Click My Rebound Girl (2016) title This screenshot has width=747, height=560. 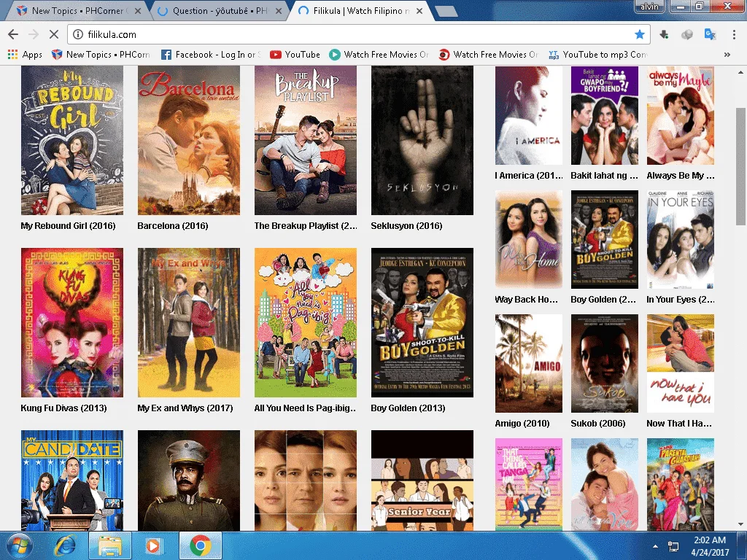point(68,226)
